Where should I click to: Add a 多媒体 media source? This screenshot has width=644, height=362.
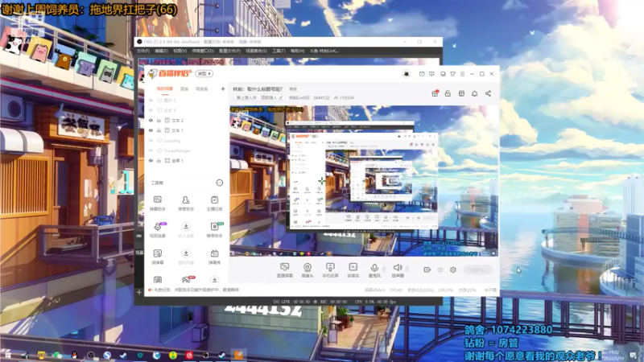pos(353,270)
